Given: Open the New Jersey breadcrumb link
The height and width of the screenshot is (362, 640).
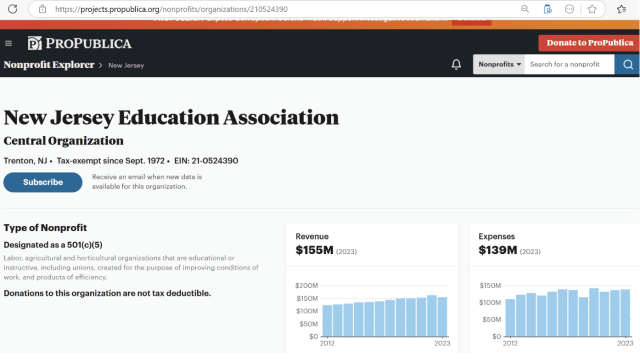Looking at the screenshot, I should click(126, 65).
